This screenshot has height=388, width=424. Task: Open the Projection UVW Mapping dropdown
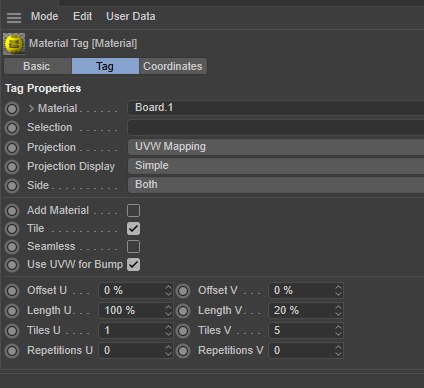tap(276, 147)
